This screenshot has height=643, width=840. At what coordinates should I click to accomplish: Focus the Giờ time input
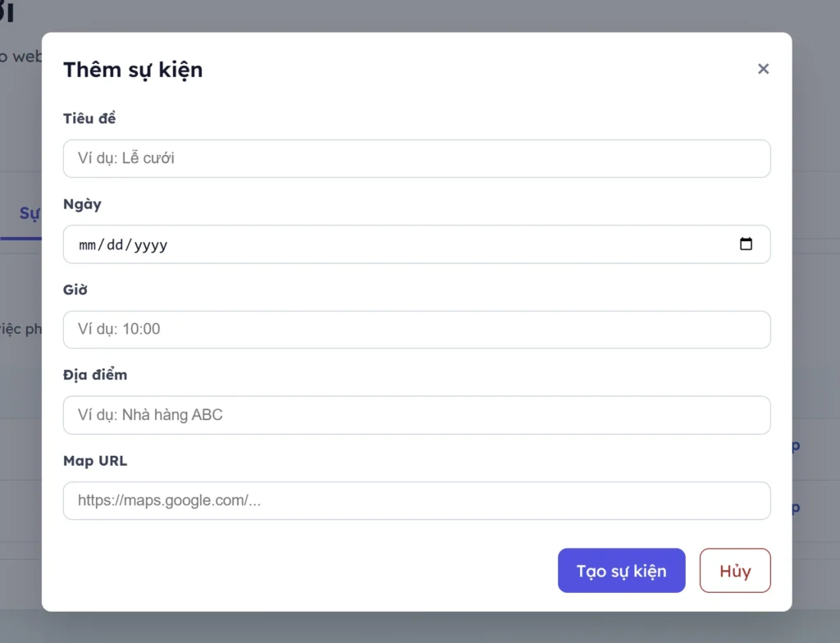tap(417, 330)
